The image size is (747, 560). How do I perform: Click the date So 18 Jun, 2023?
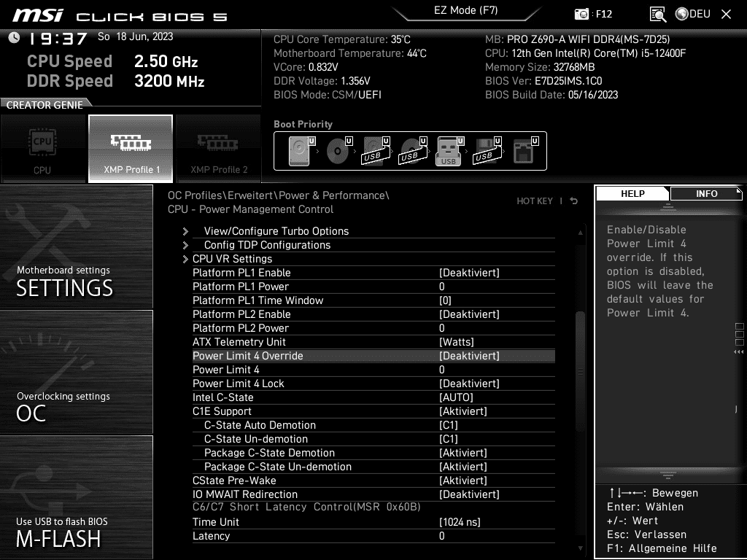coord(135,36)
